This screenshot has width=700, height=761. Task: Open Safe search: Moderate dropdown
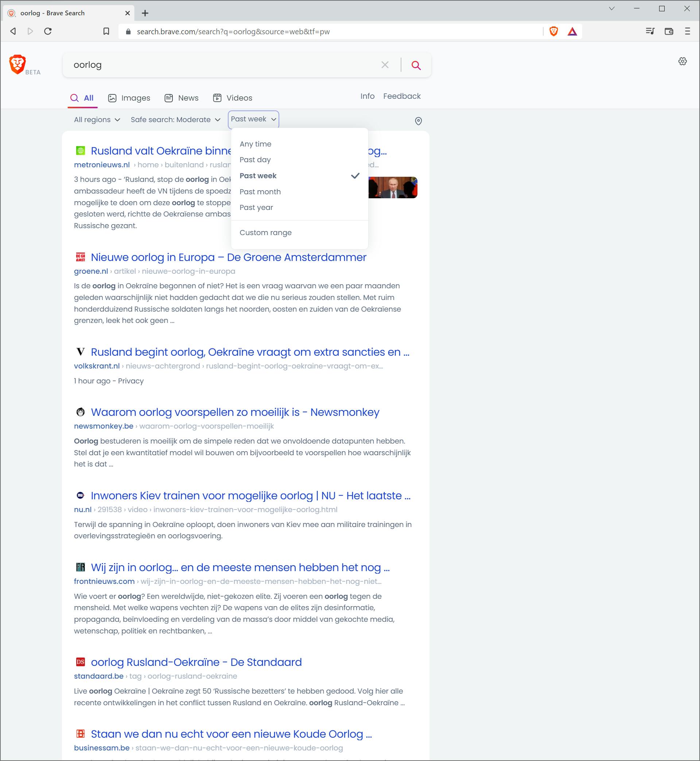(x=175, y=120)
